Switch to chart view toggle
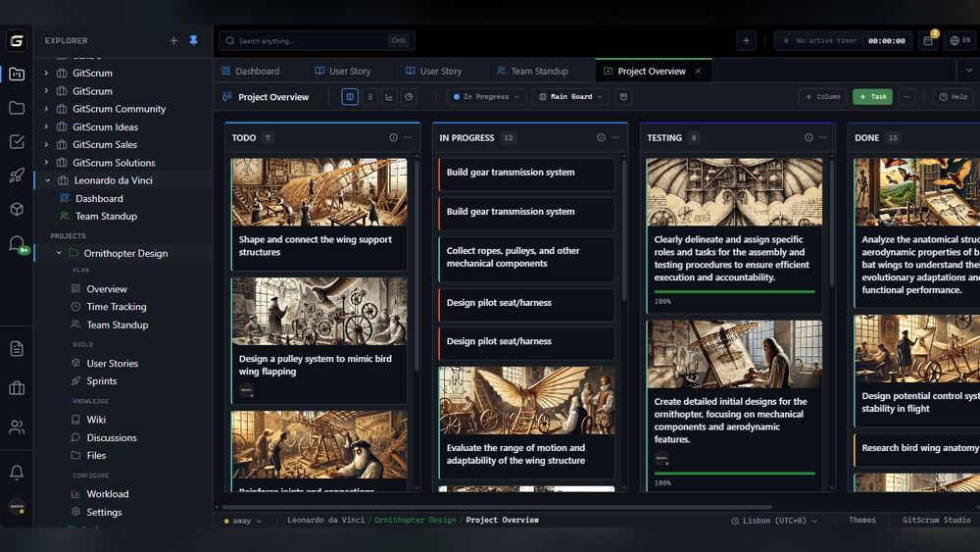 click(x=389, y=97)
